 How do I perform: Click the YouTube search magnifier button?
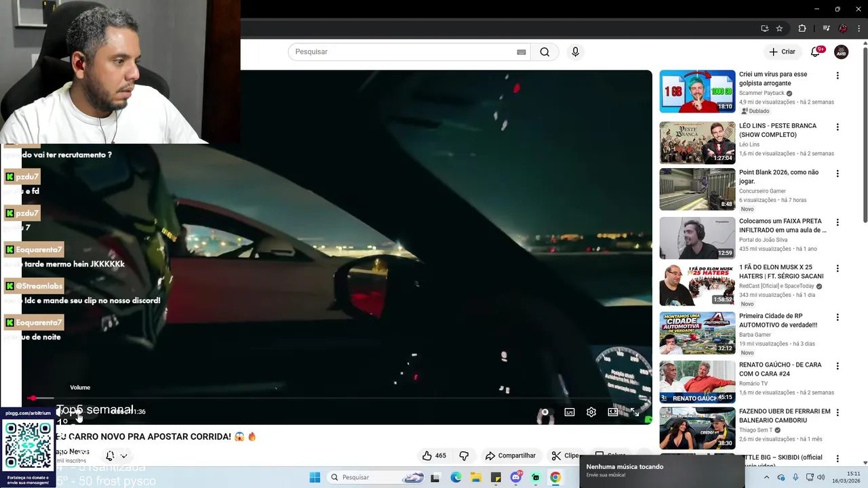click(x=545, y=52)
